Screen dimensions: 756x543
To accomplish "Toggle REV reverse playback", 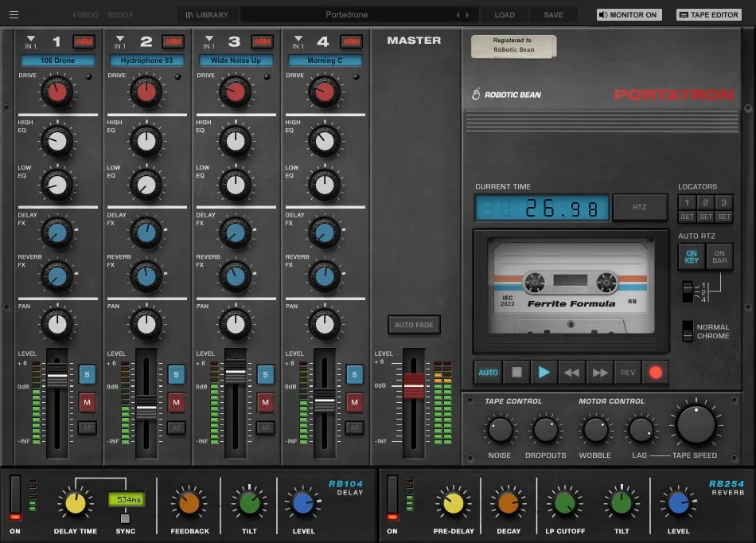I will [x=628, y=373].
